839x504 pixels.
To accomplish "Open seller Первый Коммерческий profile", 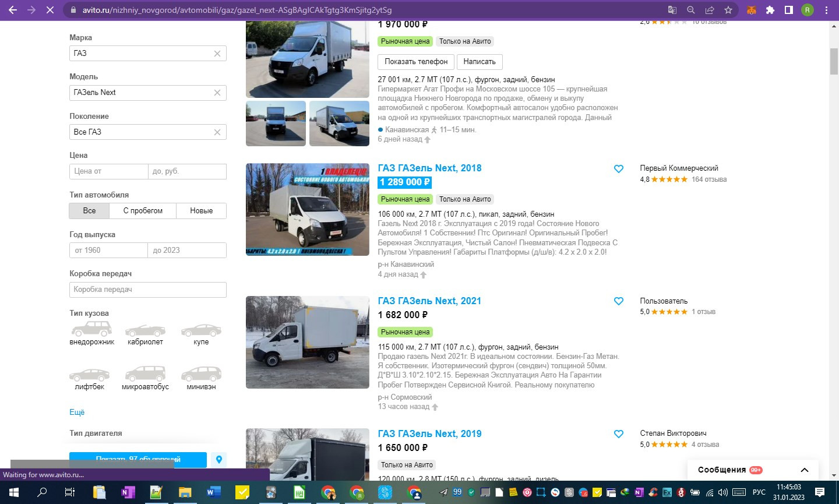I will coord(679,168).
